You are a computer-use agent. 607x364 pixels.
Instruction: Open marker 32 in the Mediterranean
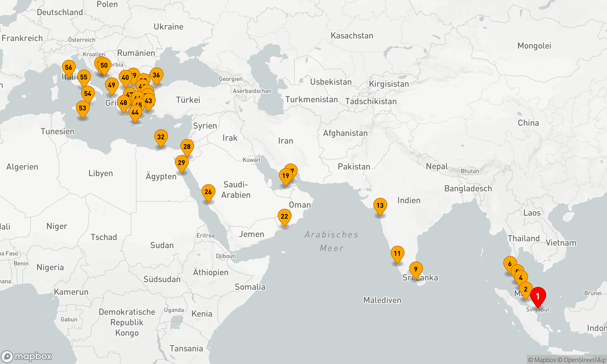[x=161, y=137]
